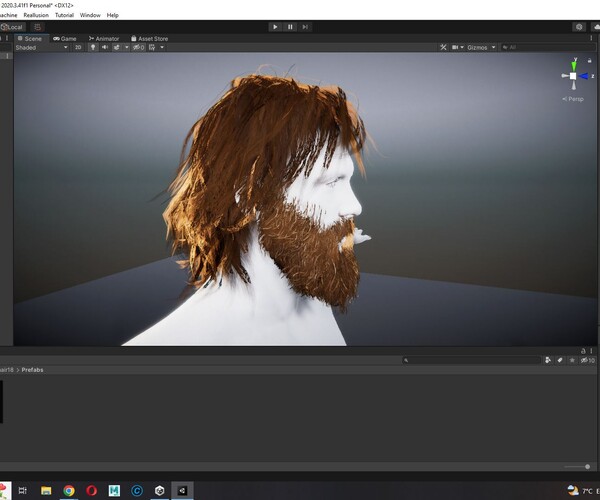Toggle the orientation gizmo lock icon
600x500 pixels.
(590, 60)
